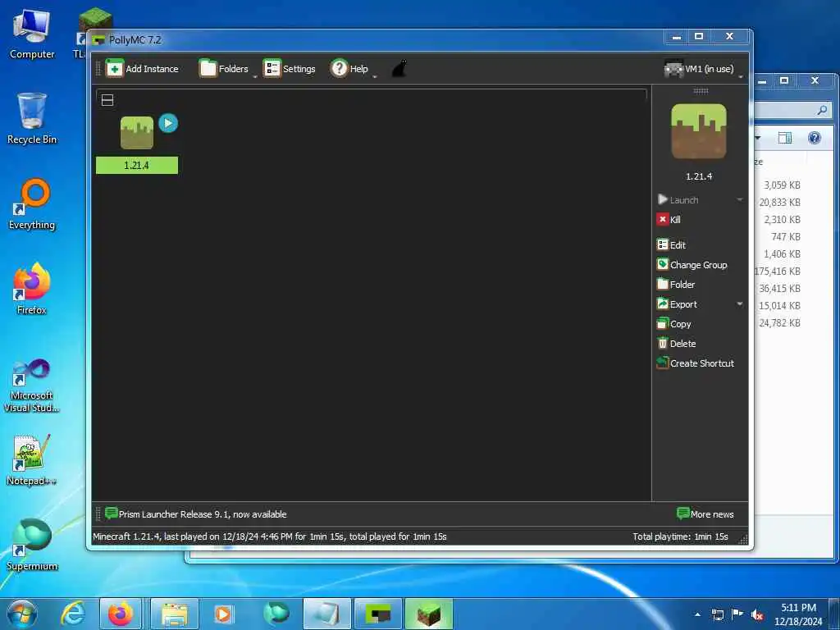
Task: Click the running play badge on instance
Action: 168,123
